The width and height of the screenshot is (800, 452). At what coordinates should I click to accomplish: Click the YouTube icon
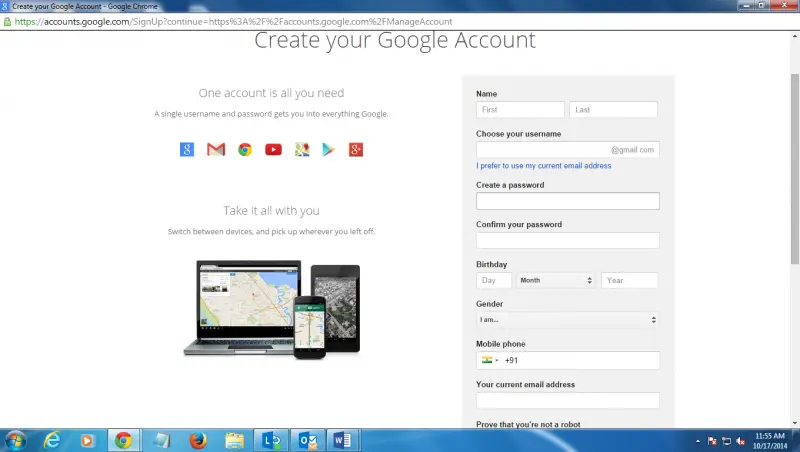(273, 149)
